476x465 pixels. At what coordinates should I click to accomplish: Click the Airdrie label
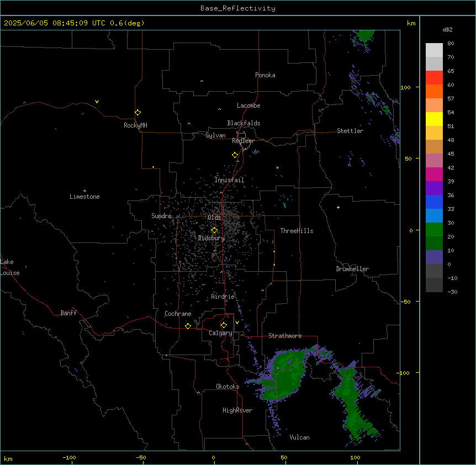[x=223, y=297]
